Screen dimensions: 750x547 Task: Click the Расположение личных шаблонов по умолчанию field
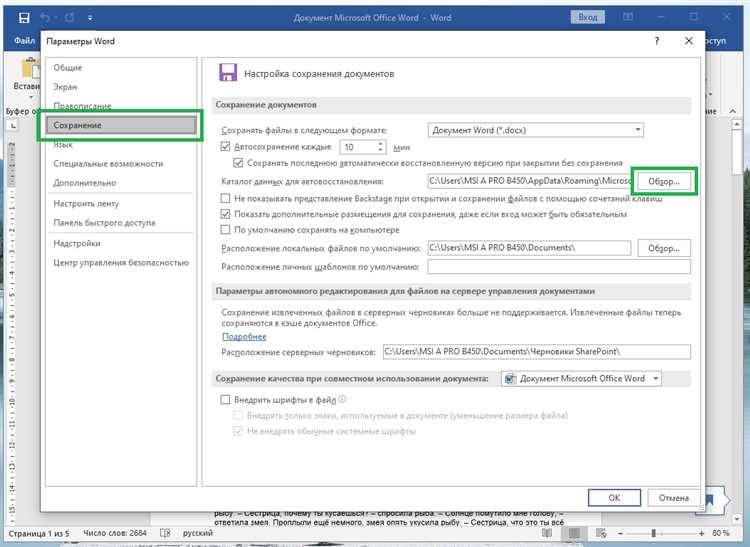click(559, 267)
